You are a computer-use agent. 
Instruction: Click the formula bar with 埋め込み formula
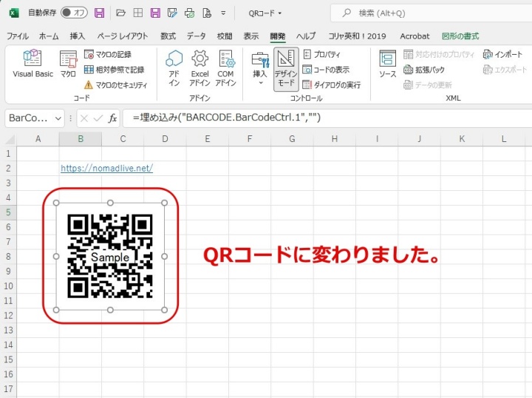coord(327,118)
